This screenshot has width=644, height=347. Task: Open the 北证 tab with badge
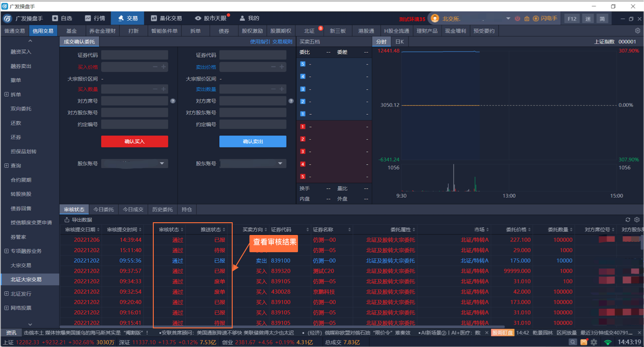coord(309,31)
